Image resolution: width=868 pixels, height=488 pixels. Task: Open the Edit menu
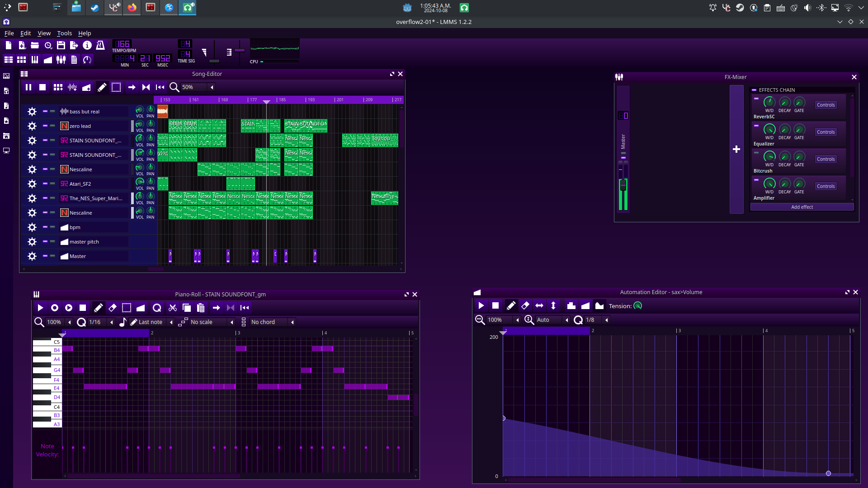pos(26,33)
